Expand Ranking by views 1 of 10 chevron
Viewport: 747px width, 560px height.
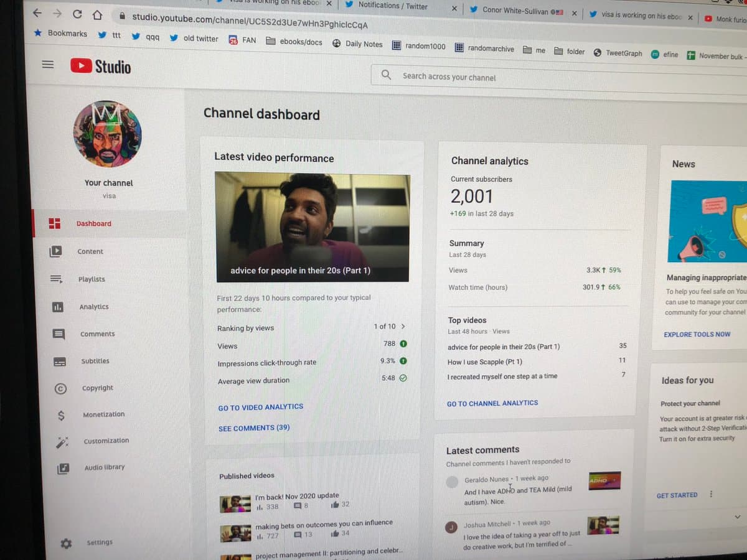pyautogui.click(x=403, y=326)
